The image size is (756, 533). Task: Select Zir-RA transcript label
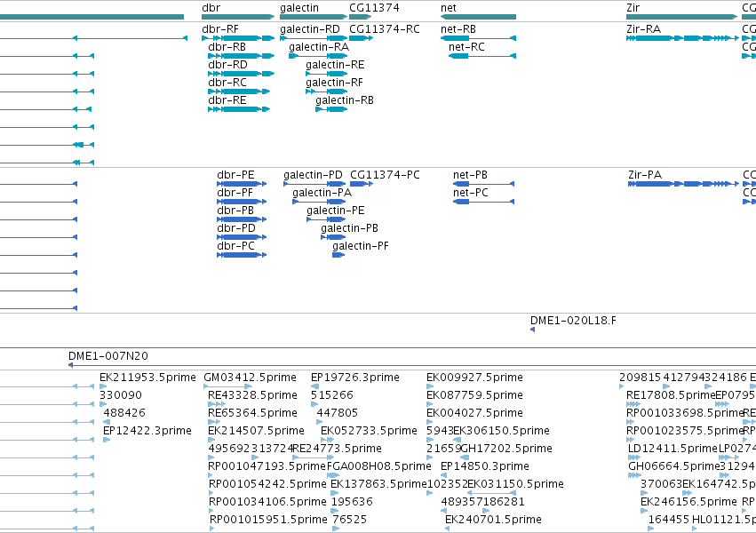(x=644, y=29)
